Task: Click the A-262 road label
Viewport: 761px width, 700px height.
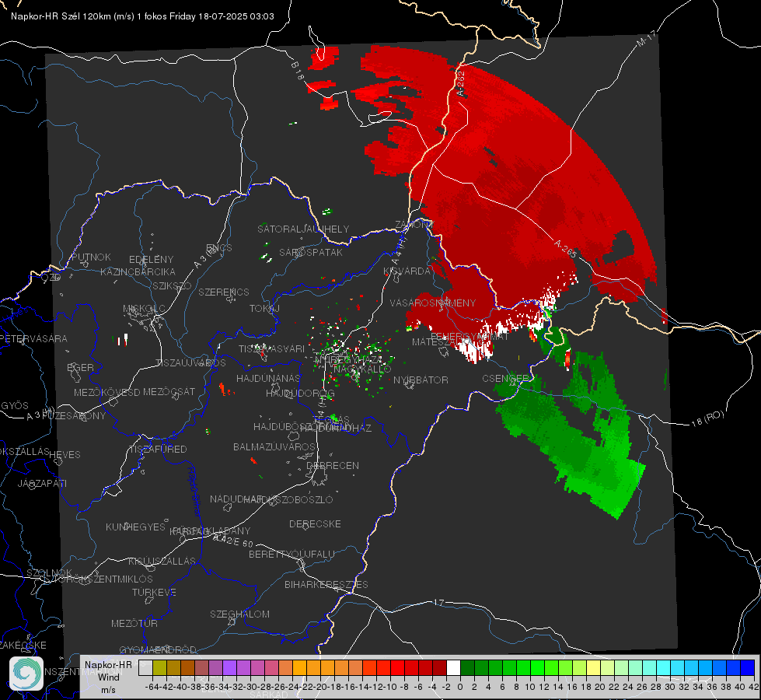Action: (461, 83)
